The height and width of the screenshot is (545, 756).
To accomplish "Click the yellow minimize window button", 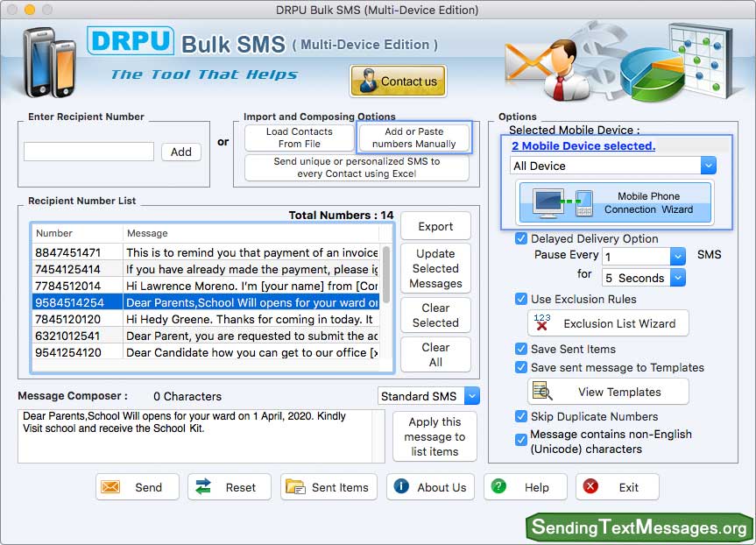I will click(x=30, y=9).
